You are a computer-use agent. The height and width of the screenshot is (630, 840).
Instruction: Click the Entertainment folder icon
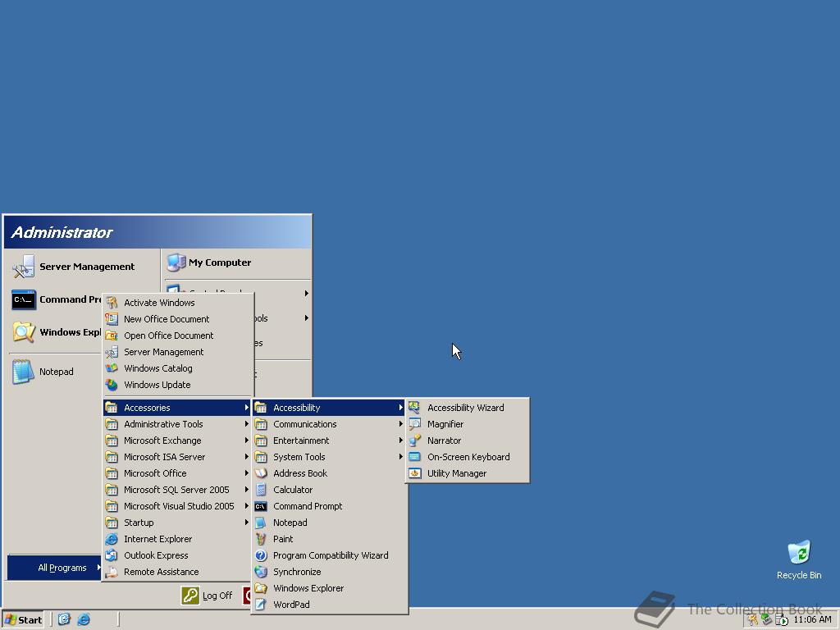tap(261, 441)
